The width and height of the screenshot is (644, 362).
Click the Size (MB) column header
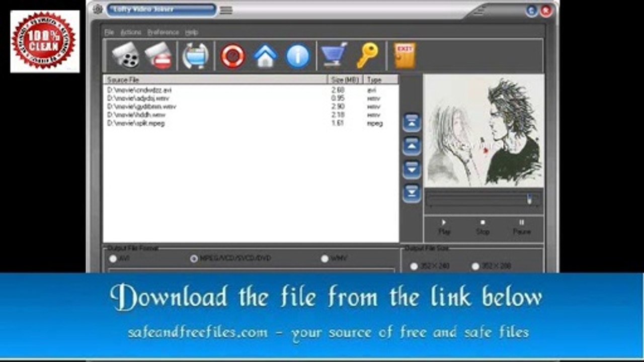tap(345, 79)
